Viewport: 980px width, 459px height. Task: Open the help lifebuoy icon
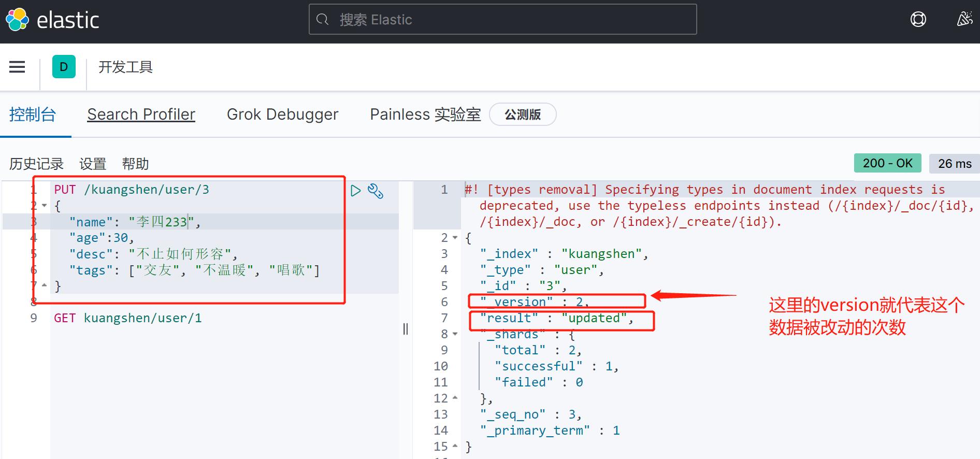[918, 19]
